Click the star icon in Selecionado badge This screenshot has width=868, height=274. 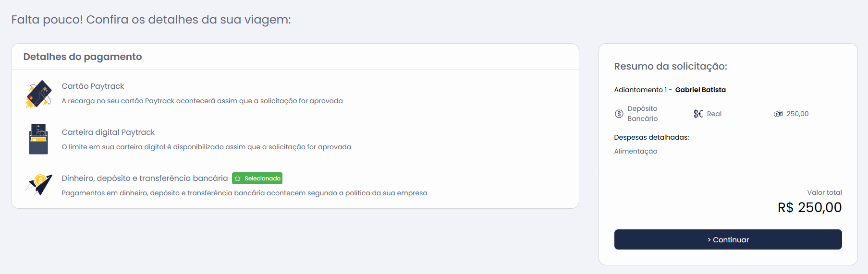[x=238, y=179]
